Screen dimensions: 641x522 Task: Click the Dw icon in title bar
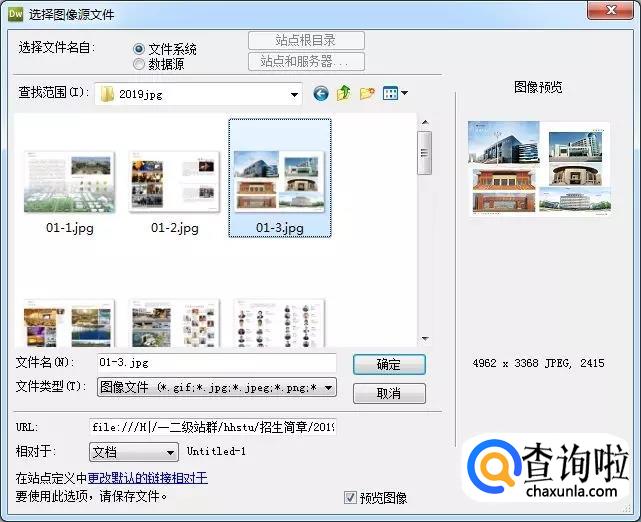(14, 13)
